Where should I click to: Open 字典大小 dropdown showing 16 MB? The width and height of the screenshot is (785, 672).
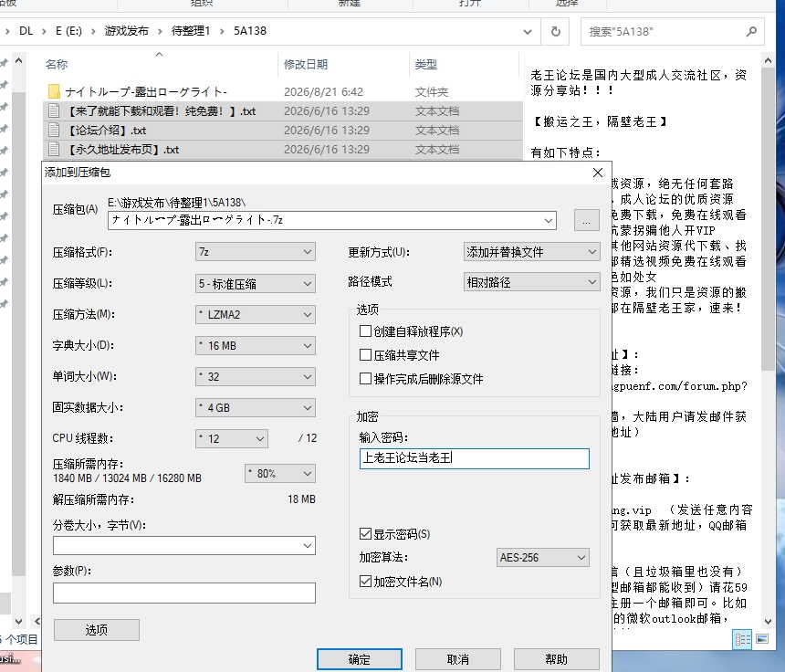pyautogui.click(x=256, y=345)
